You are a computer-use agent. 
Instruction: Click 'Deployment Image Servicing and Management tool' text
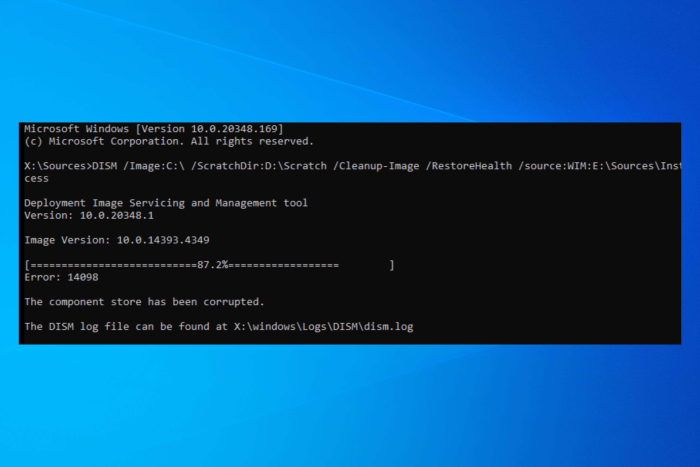166,203
